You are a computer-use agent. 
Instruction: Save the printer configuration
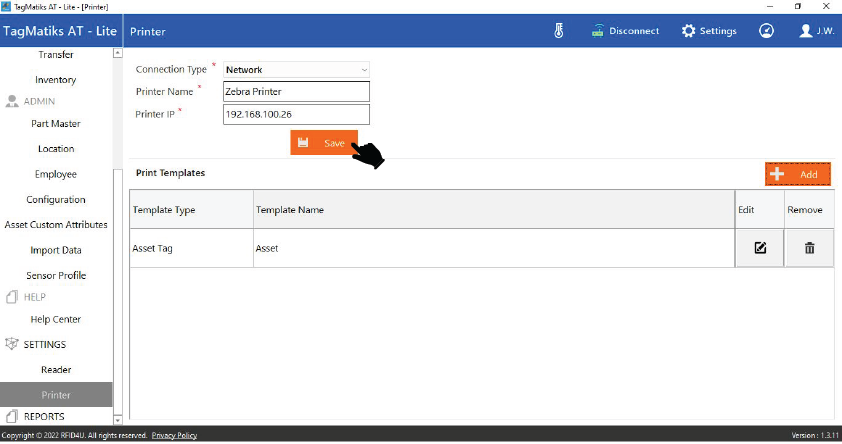(323, 143)
